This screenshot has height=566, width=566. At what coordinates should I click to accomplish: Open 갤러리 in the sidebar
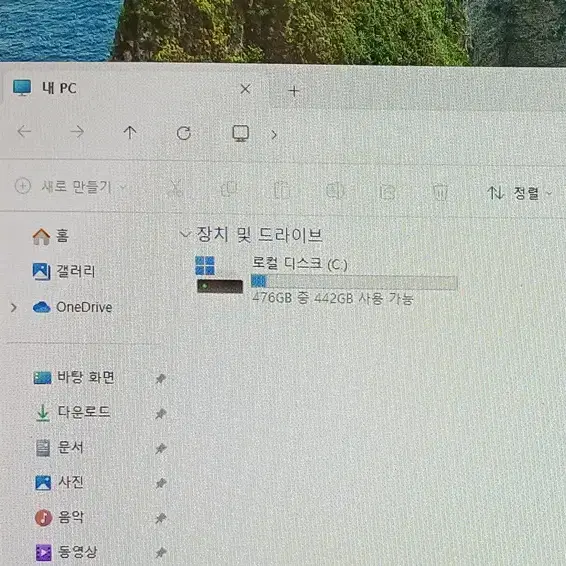64,271
